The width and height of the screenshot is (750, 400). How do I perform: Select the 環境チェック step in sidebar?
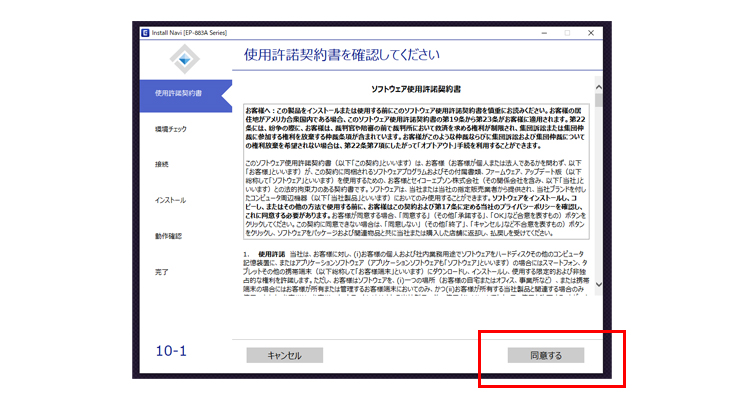click(170, 129)
